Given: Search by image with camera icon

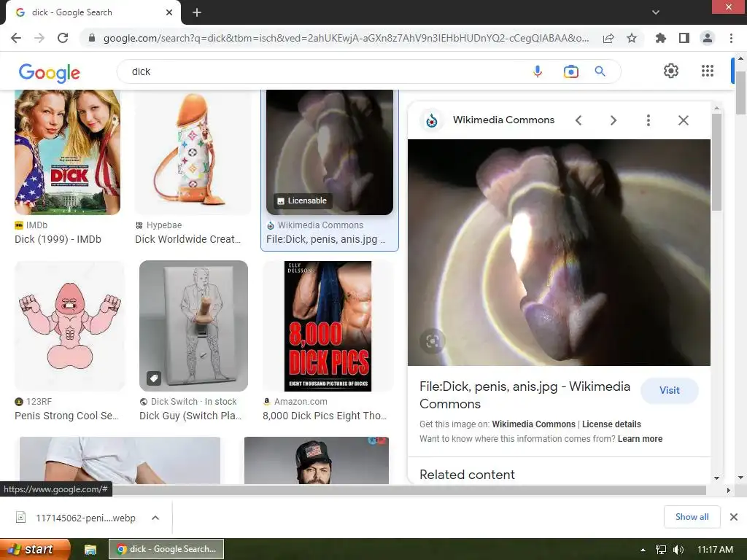Looking at the screenshot, I should 570,71.
